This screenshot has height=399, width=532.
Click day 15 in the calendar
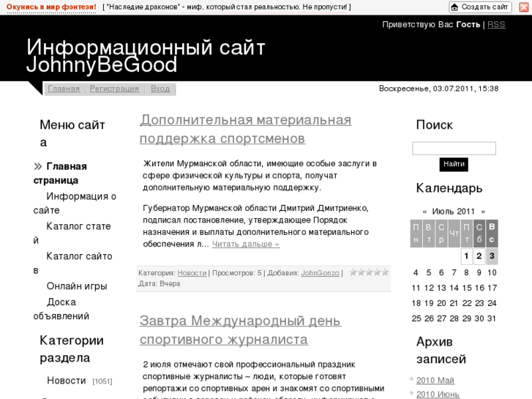pyautogui.click(x=467, y=288)
